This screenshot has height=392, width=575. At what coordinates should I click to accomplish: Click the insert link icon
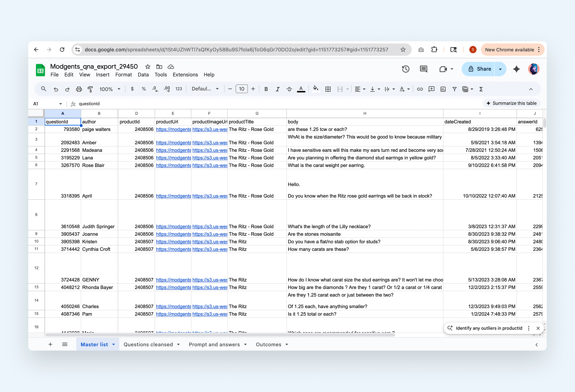click(420, 89)
